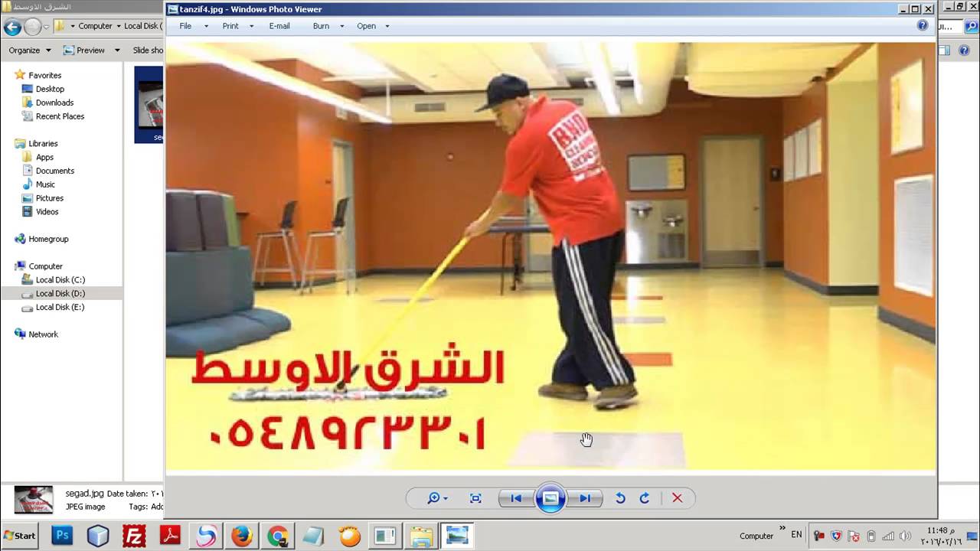Open the system tray clock
This screenshot has height=551, width=980.
(942, 536)
